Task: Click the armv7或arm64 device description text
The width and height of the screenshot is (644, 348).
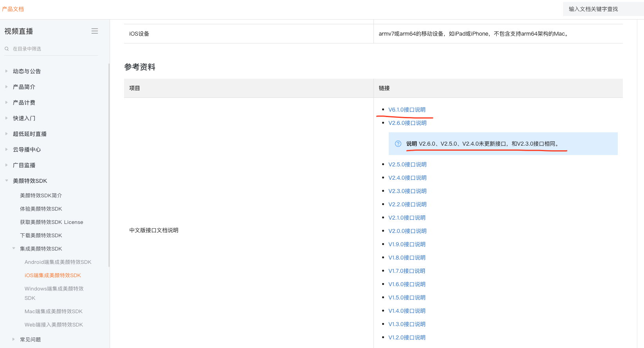Action: pyautogui.click(x=473, y=34)
